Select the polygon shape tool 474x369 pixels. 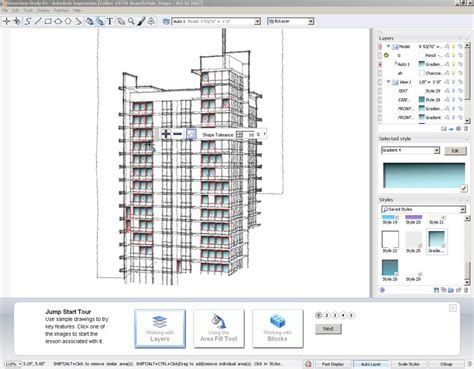tap(68, 21)
